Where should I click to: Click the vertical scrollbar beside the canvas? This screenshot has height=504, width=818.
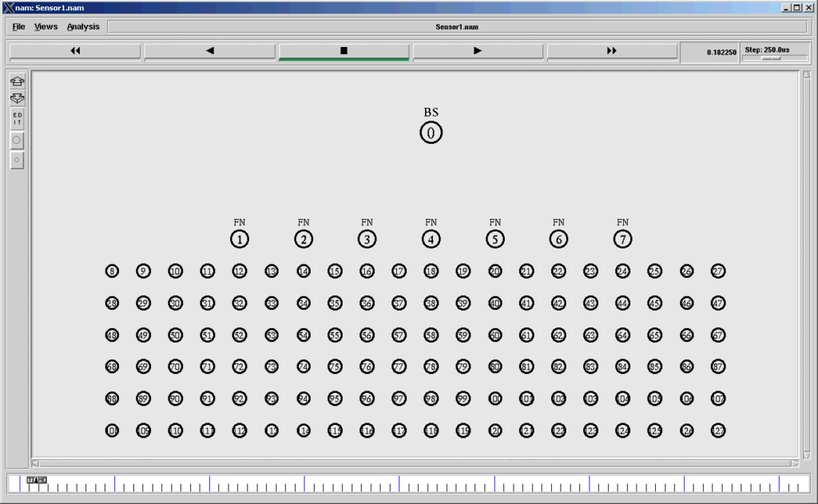pyautogui.click(x=807, y=265)
